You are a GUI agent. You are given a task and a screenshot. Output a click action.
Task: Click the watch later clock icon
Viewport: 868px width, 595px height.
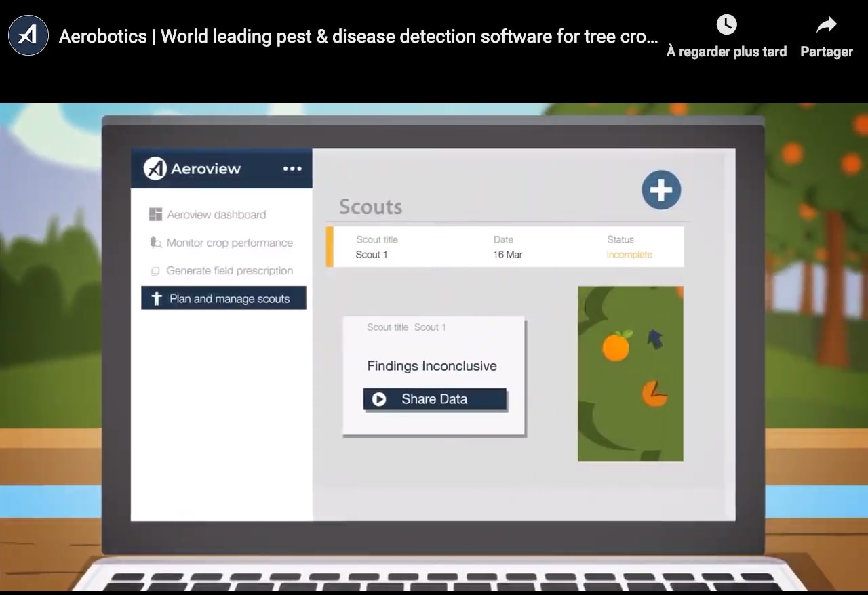coord(726,25)
